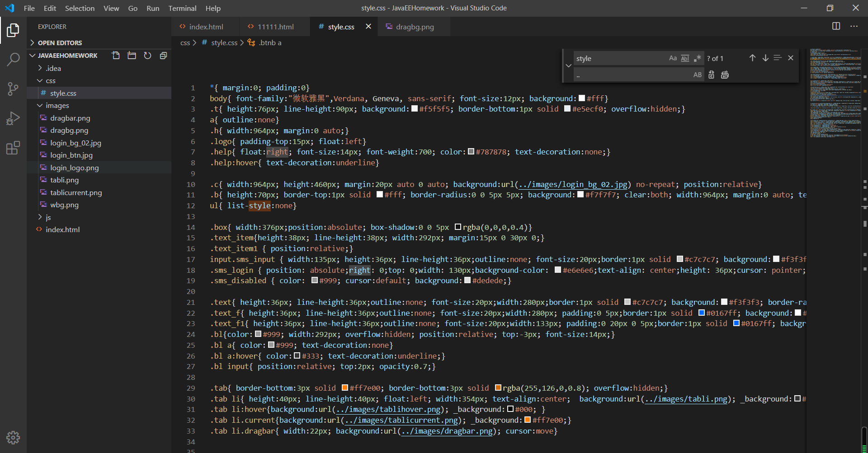Open the Extensions view
The height and width of the screenshot is (453, 868).
pos(13,148)
